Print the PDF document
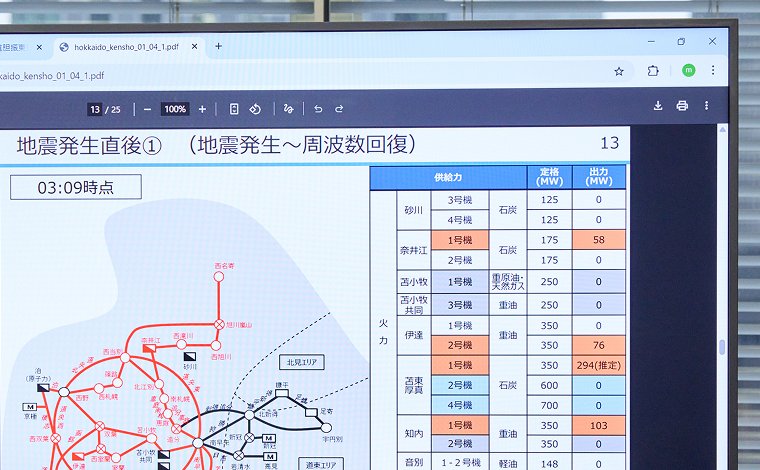Screen dimensions: 760x470 pyautogui.click(x=682, y=106)
